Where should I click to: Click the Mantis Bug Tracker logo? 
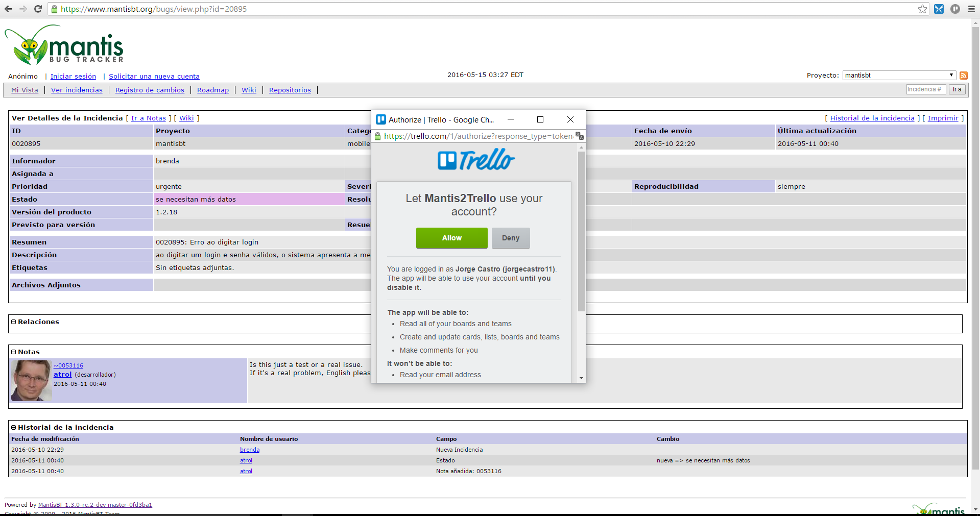[x=64, y=45]
